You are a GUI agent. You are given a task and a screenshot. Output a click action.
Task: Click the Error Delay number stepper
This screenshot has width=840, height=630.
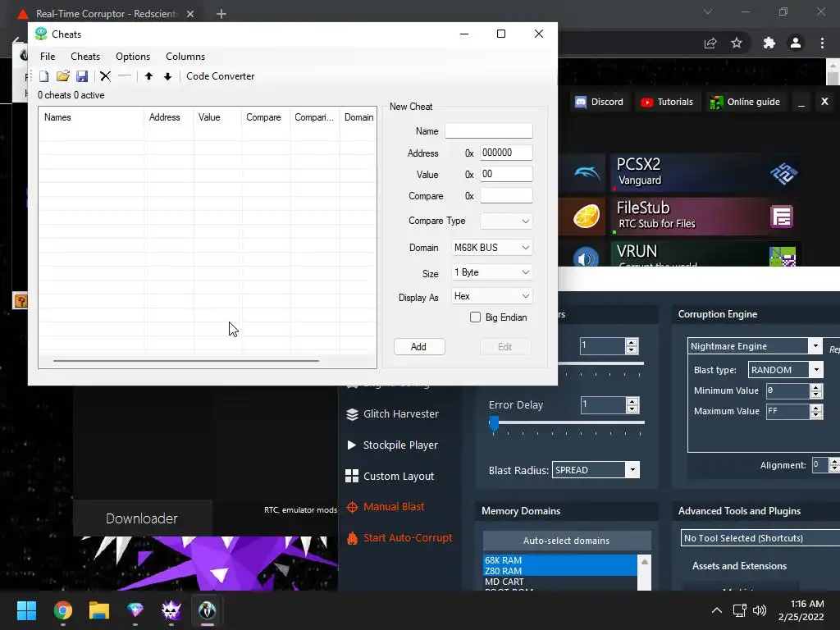[x=632, y=405]
